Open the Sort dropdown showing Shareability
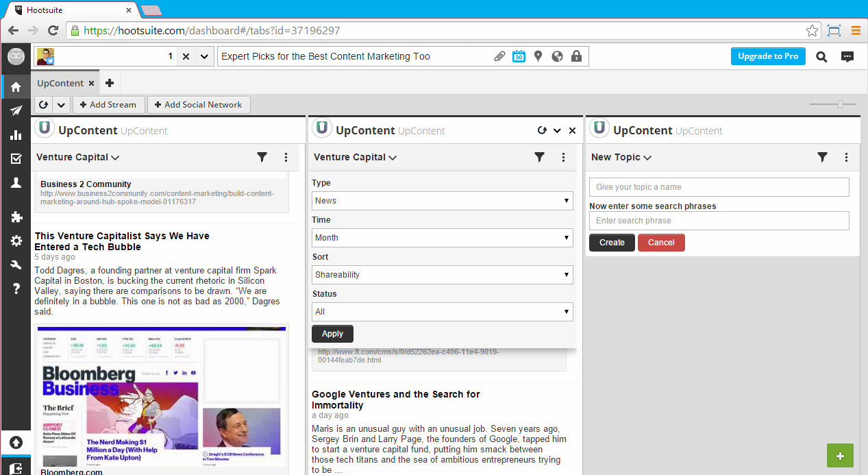The height and width of the screenshot is (475, 868). tap(443, 275)
